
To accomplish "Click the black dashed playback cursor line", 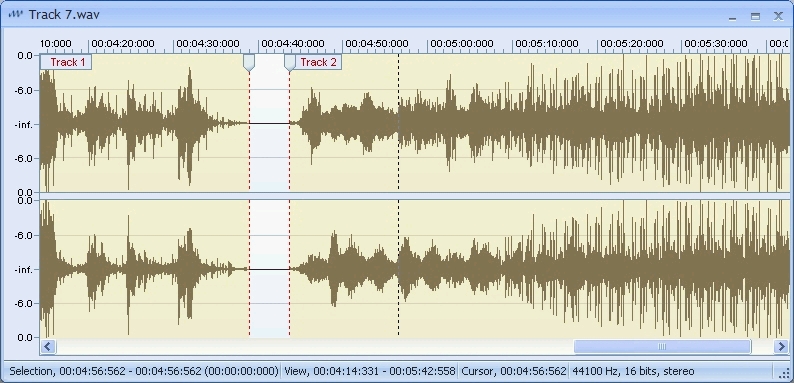I will click(x=399, y=195).
